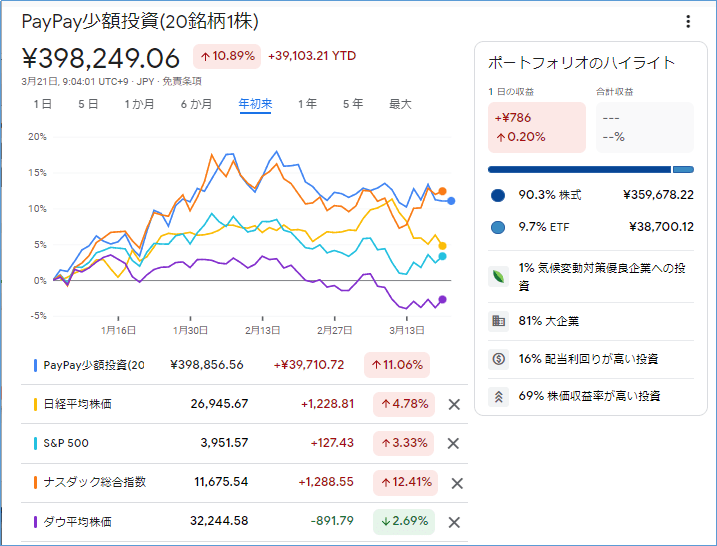
Task: Click the building icon for 大企業
Action: tap(498, 321)
